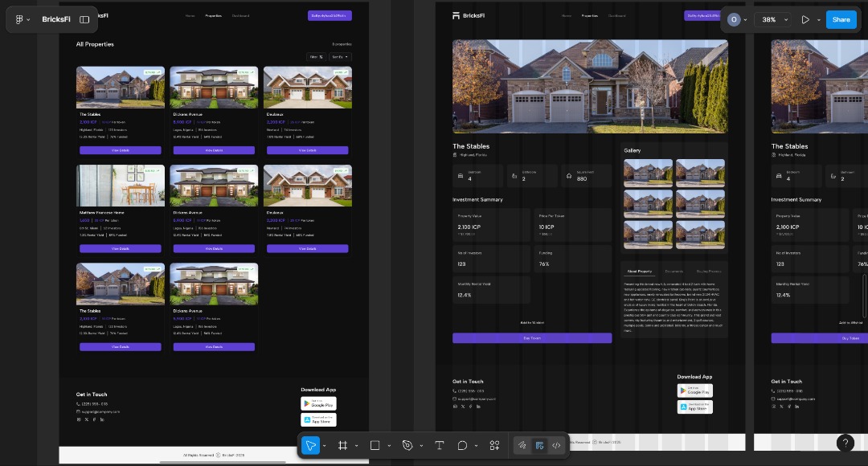Open the Help question mark button
868x466 pixels.
845,443
